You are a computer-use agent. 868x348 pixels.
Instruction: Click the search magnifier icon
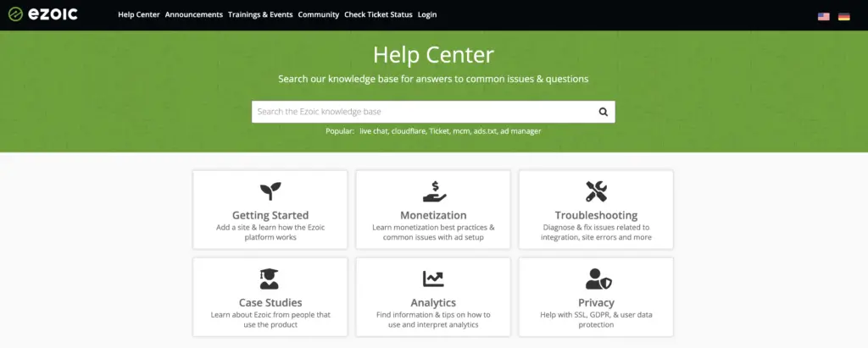pos(603,112)
